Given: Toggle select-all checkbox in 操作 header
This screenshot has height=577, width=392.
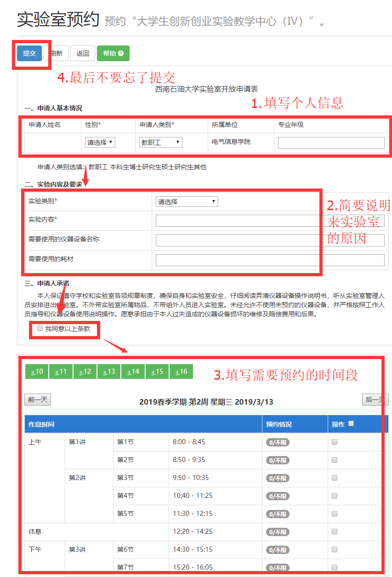Looking at the screenshot, I should 351,423.
